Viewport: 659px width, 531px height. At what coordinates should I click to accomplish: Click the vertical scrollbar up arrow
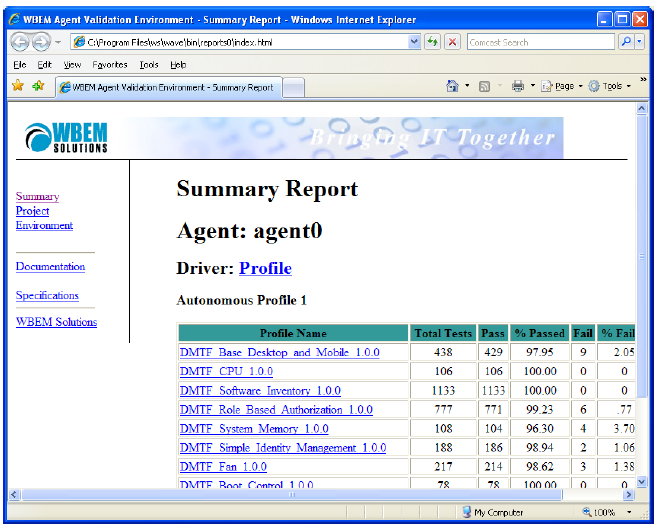[x=641, y=108]
